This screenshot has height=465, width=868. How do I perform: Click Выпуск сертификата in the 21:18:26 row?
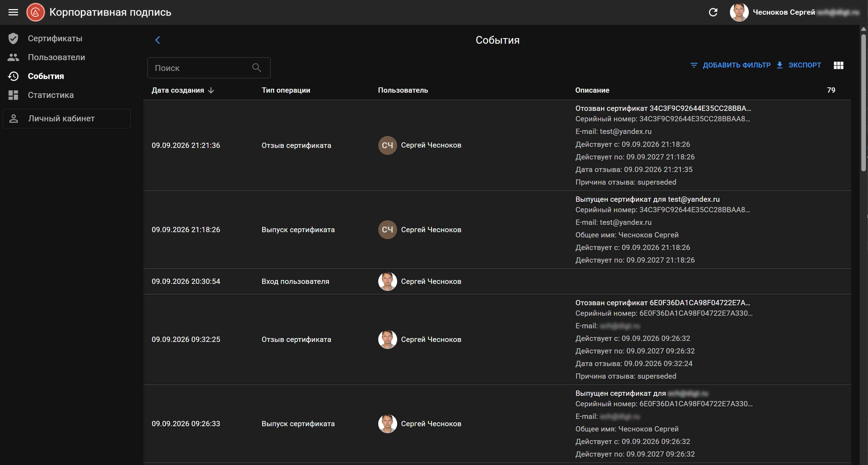pos(298,230)
